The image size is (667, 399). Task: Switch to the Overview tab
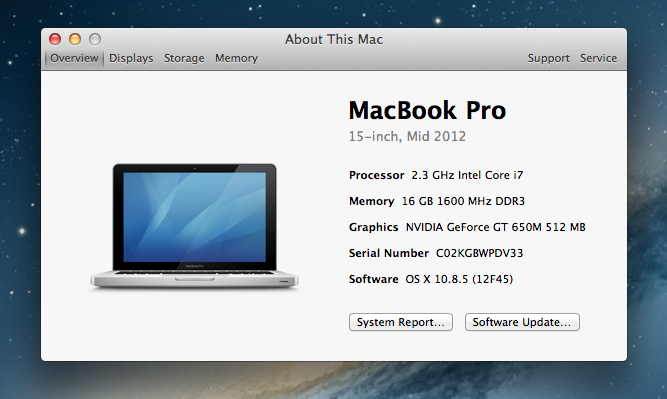coord(74,58)
